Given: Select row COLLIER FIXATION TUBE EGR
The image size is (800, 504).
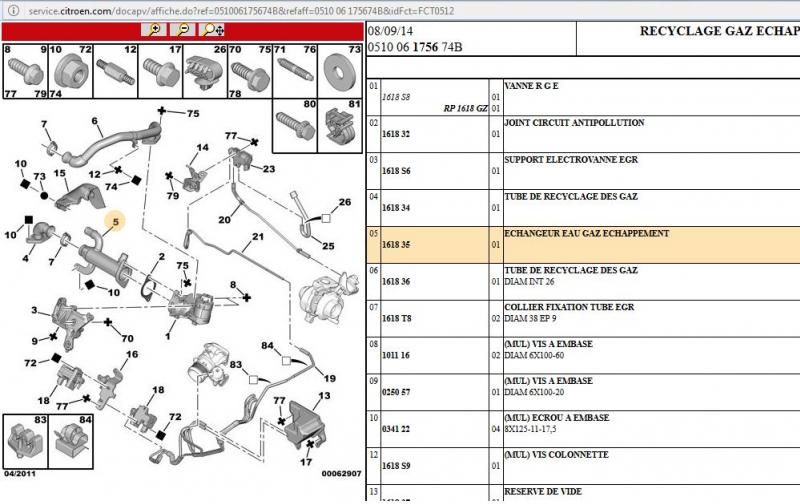Looking at the screenshot, I should click(583, 318).
